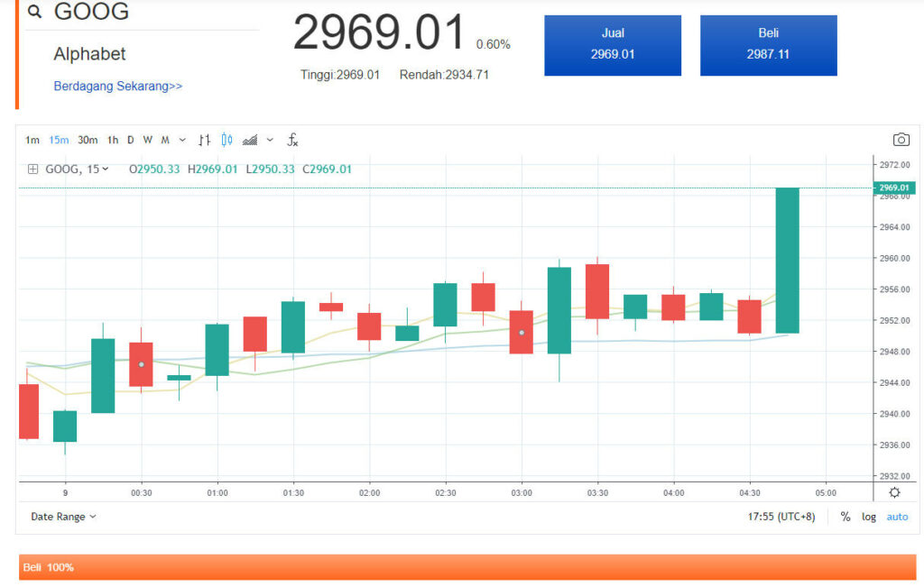
Task: Click the GOOG symbol search field
Action: pyautogui.click(x=142, y=13)
